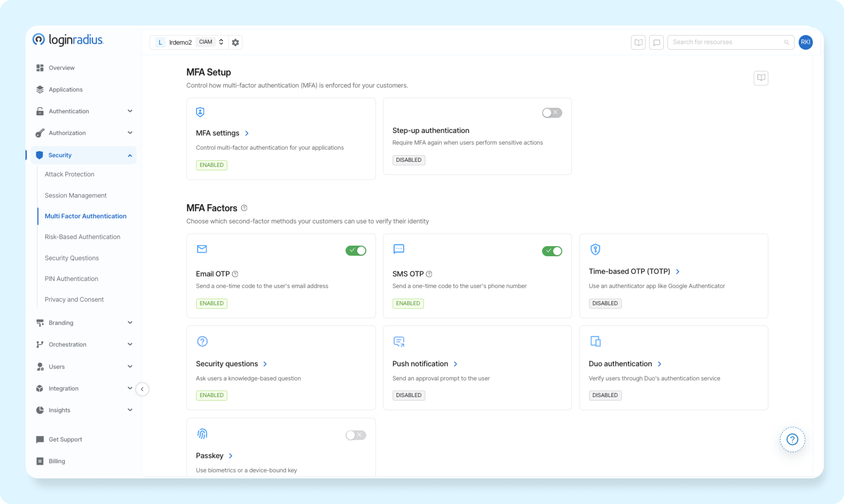844x504 pixels.
Task: Click the LoginRadius logo
Action: coord(68,40)
